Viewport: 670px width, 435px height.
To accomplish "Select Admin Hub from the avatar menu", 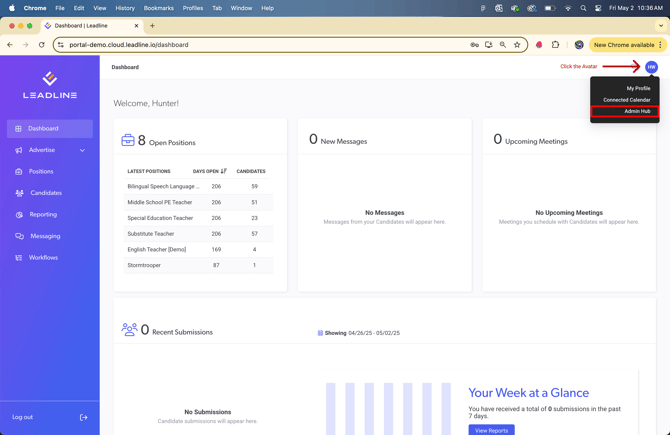I will [625, 111].
